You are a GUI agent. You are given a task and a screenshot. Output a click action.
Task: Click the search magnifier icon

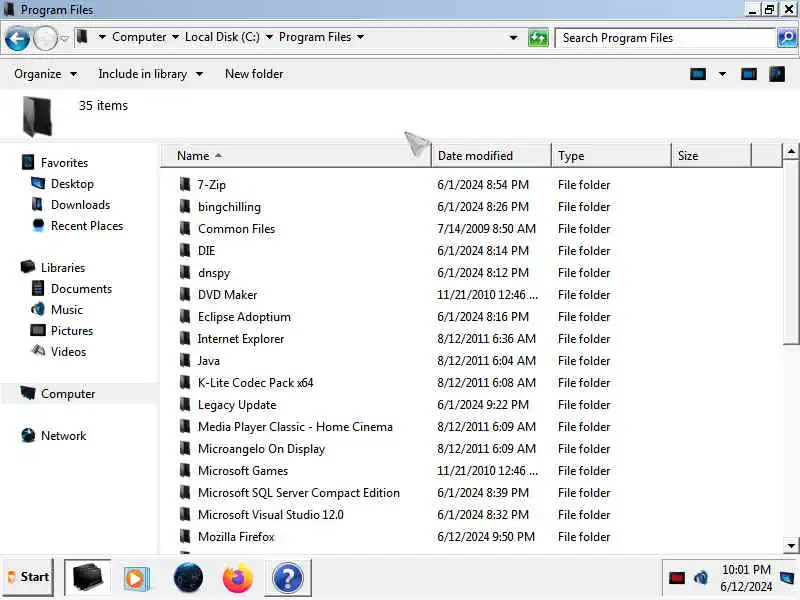coord(787,38)
